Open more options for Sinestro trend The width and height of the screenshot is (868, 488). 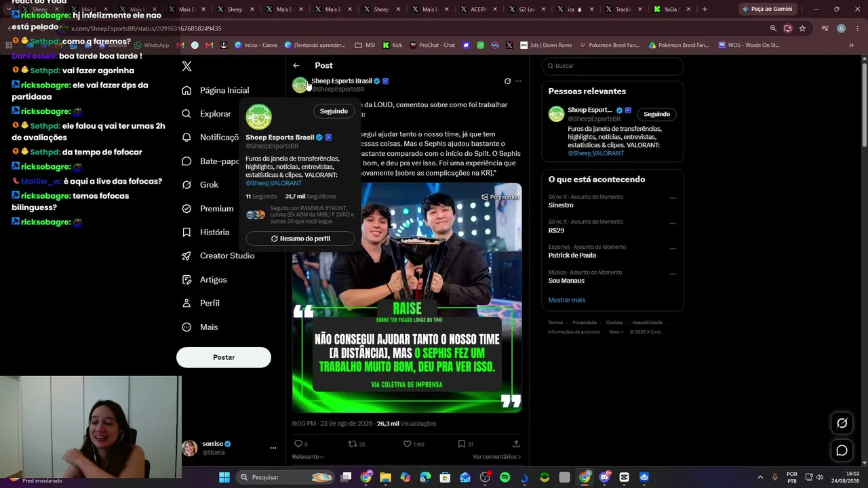(x=673, y=198)
